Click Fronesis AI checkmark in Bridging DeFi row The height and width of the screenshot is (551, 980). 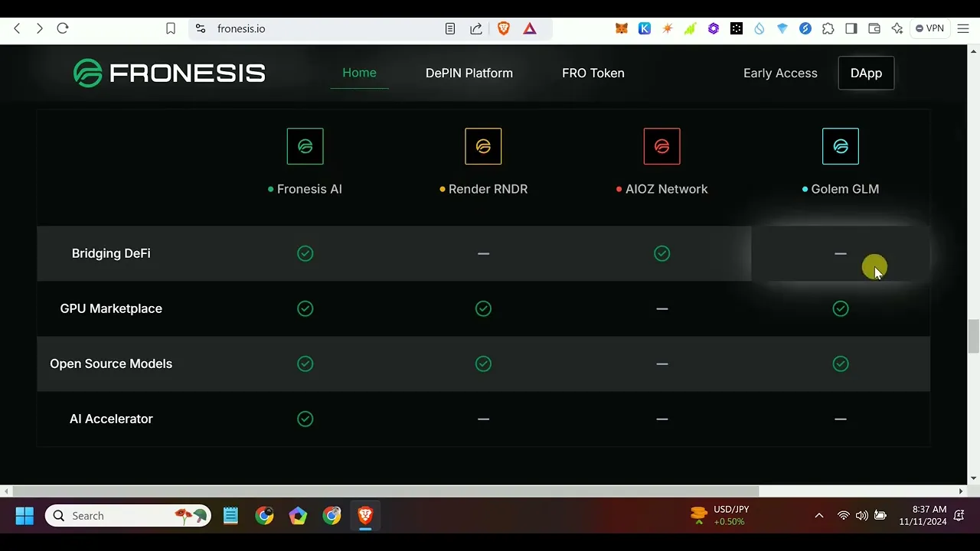click(305, 253)
